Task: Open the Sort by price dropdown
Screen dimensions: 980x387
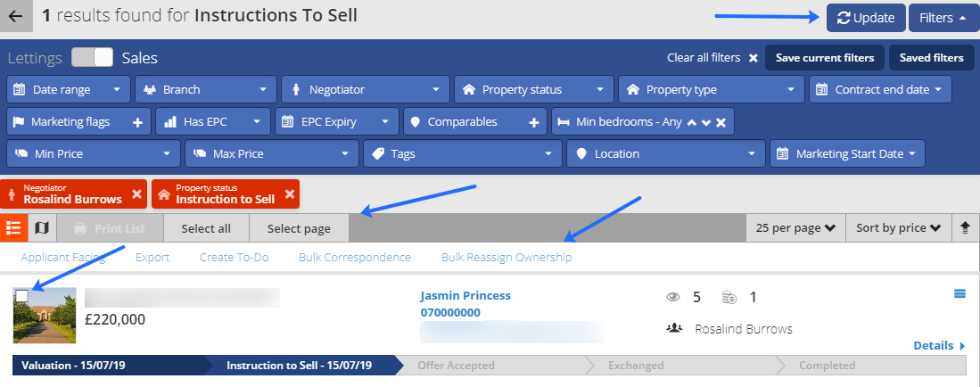Action: [x=898, y=228]
